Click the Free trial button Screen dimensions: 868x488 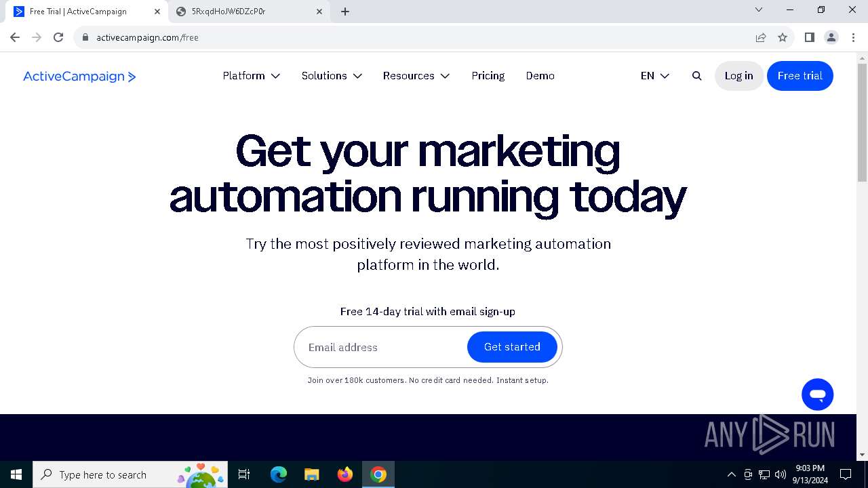click(800, 76)
